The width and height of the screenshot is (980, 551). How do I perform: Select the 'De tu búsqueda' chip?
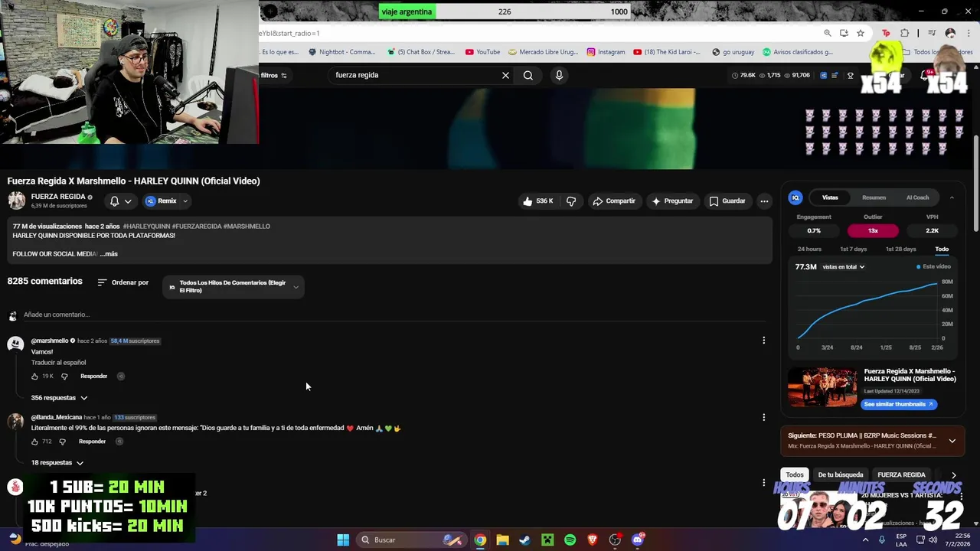tap(840, 475)
